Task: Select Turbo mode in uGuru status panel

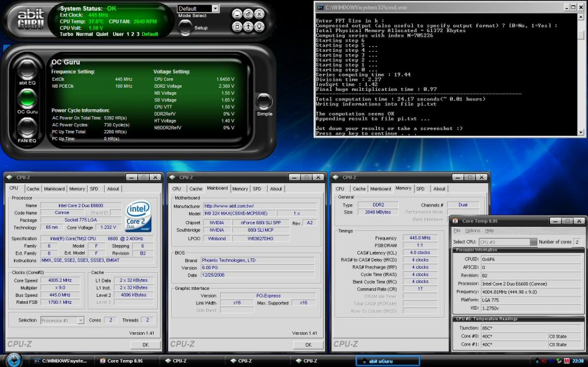Action: 66,34
